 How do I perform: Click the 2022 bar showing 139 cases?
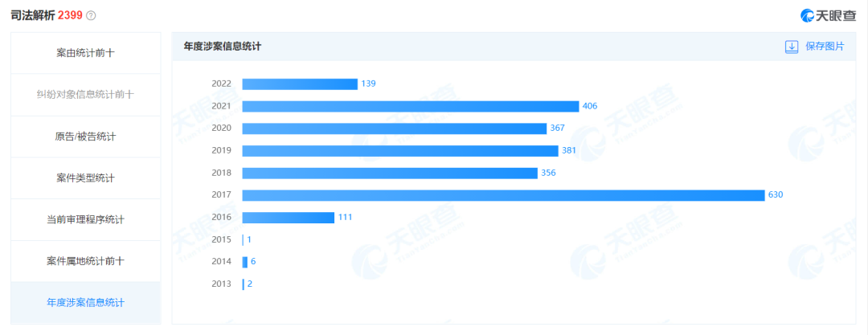tap(300, 84)
